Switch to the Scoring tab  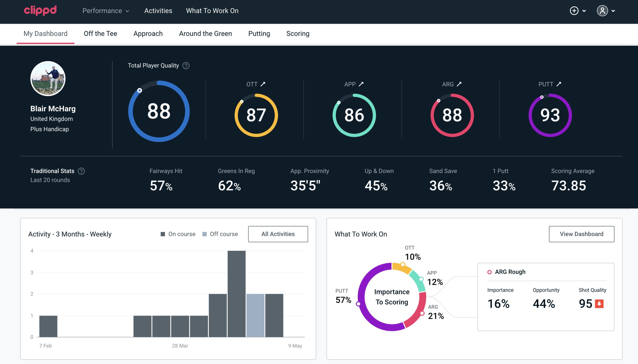point(298,33)
